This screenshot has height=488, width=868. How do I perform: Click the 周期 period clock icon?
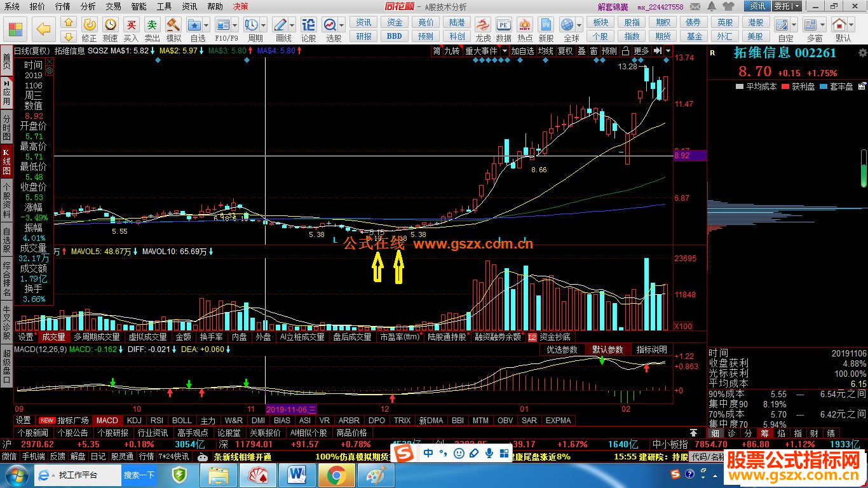pyautogui.click(x=252, y=25)
